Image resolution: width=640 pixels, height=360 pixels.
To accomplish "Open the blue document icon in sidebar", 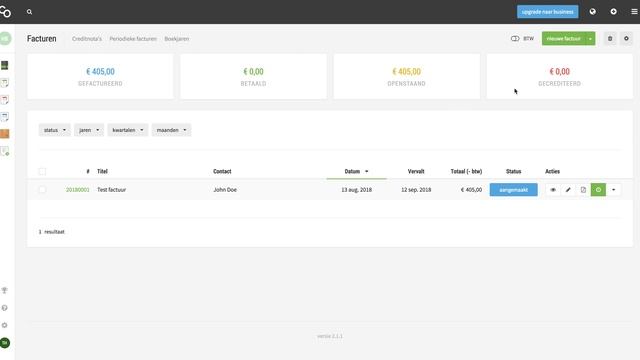I will point(4,117).
